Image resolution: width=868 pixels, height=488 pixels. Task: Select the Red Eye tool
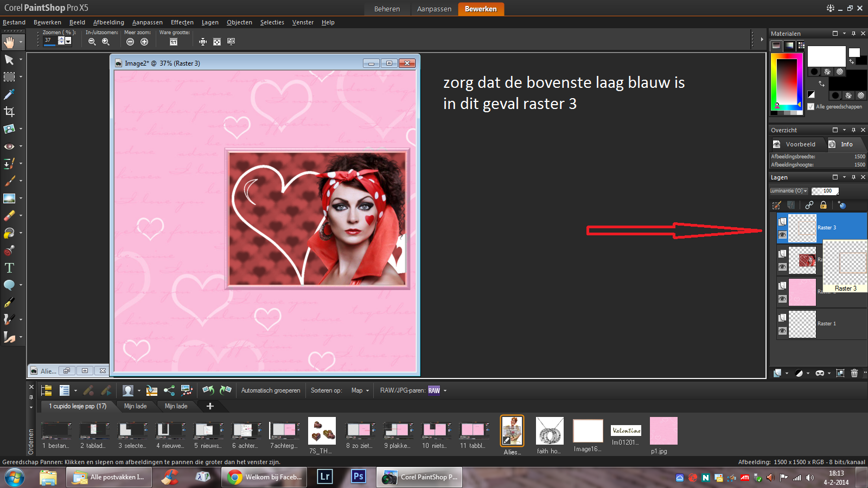9,146
